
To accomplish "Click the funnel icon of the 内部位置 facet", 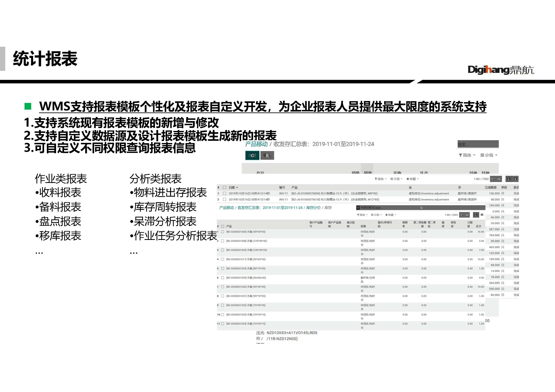I will click(358, 208).
